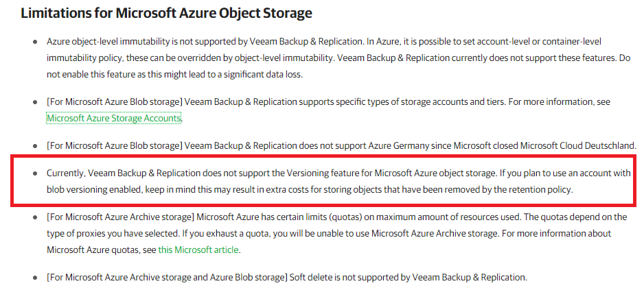Click bullet before the Azure quotas paragraph

35,217
